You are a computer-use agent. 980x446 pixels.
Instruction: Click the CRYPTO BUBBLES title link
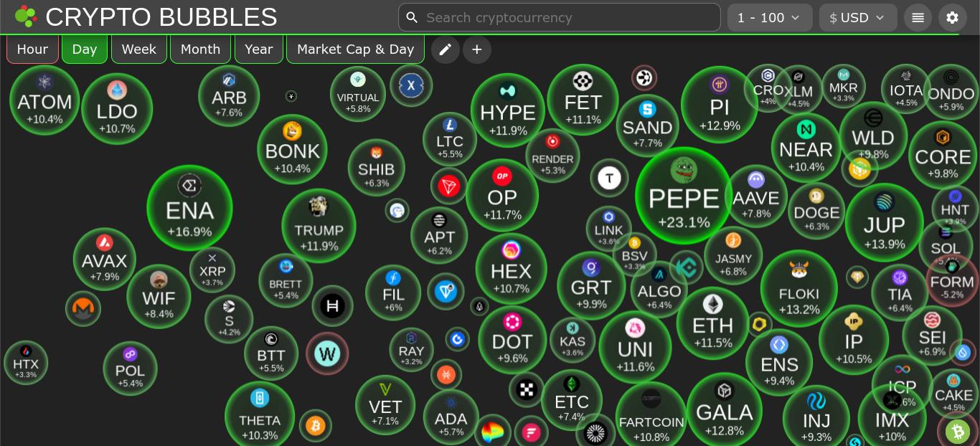tap(161, 16)
